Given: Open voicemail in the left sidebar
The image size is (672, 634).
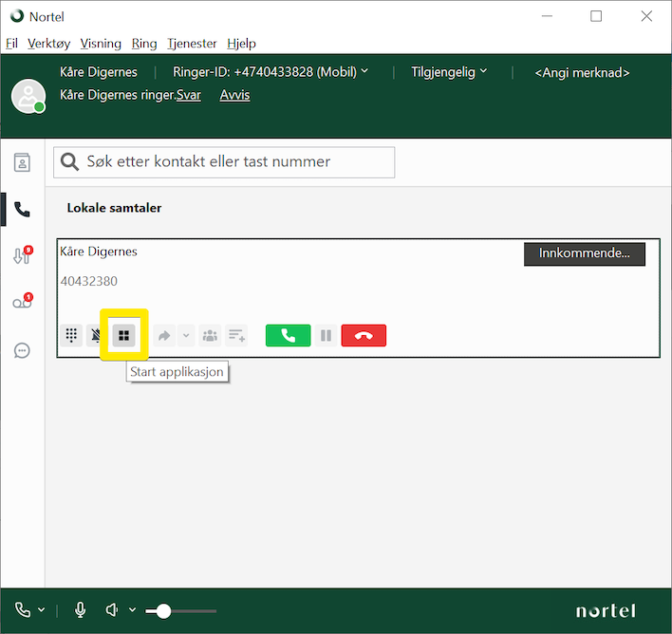Looking at the screenshot, I should point(22,303).
